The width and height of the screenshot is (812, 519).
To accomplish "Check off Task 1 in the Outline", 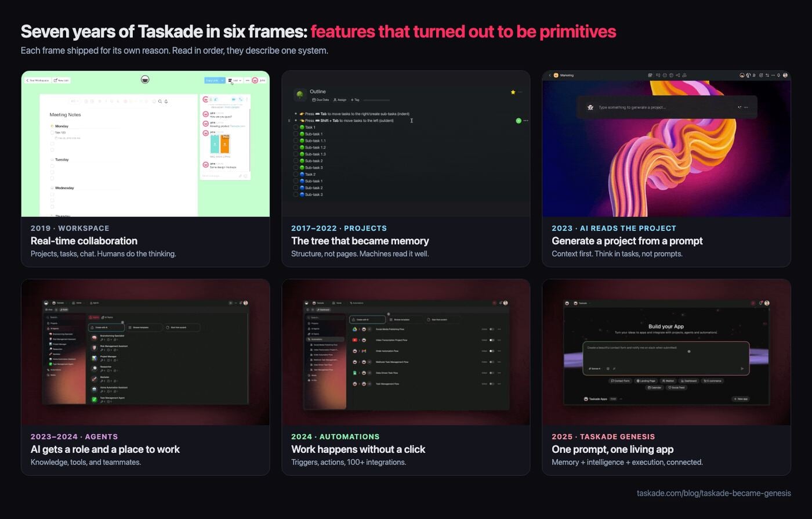I will click(296, 127).
